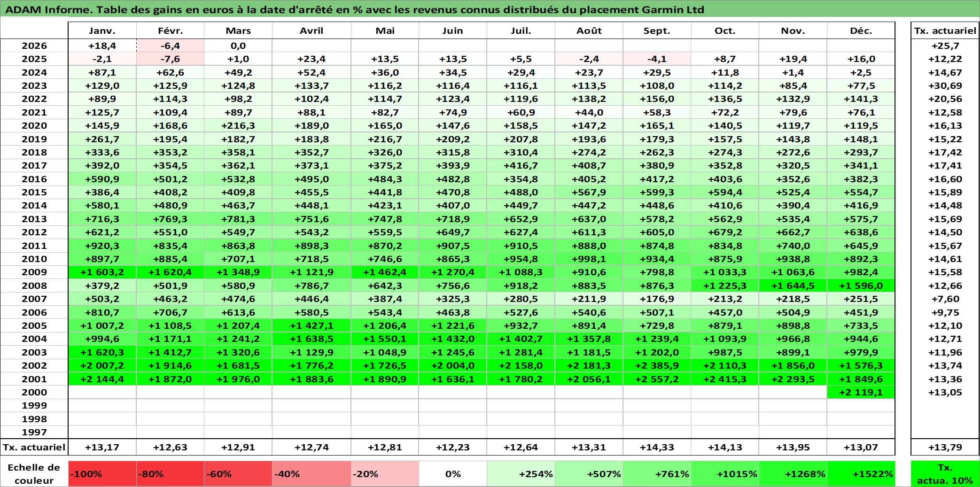Click the -60% color scale swatch

tap(238, 474)
